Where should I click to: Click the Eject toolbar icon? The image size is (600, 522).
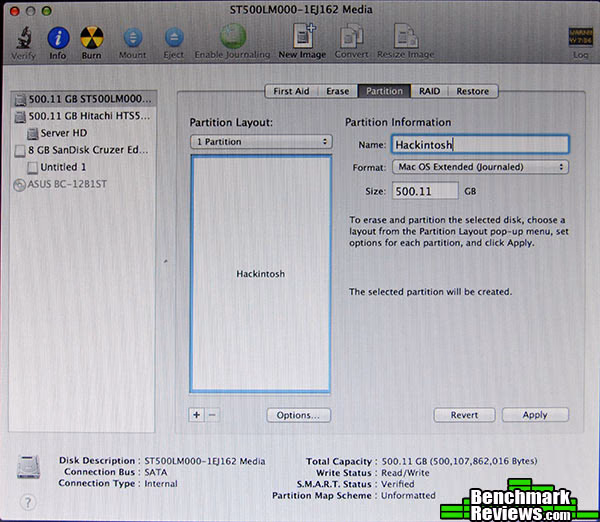[174, 38]
